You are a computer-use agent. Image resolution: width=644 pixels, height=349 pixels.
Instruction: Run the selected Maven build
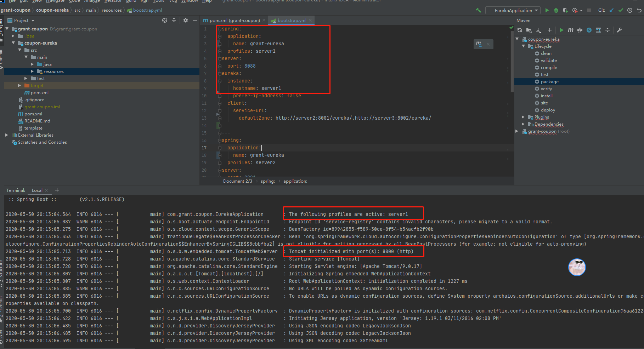pyautogui.click(x=561, y=30)
